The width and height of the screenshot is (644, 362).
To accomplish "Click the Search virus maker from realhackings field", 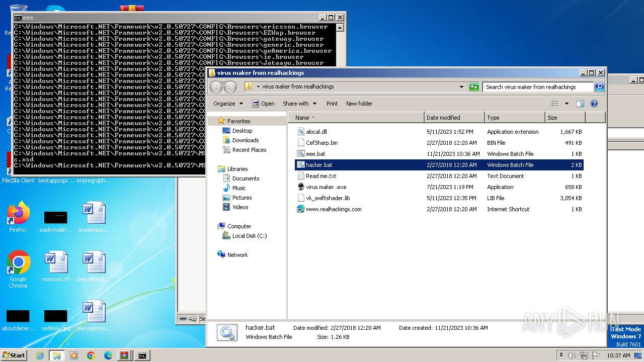I will pyautogui.click(x=538, y=87).
